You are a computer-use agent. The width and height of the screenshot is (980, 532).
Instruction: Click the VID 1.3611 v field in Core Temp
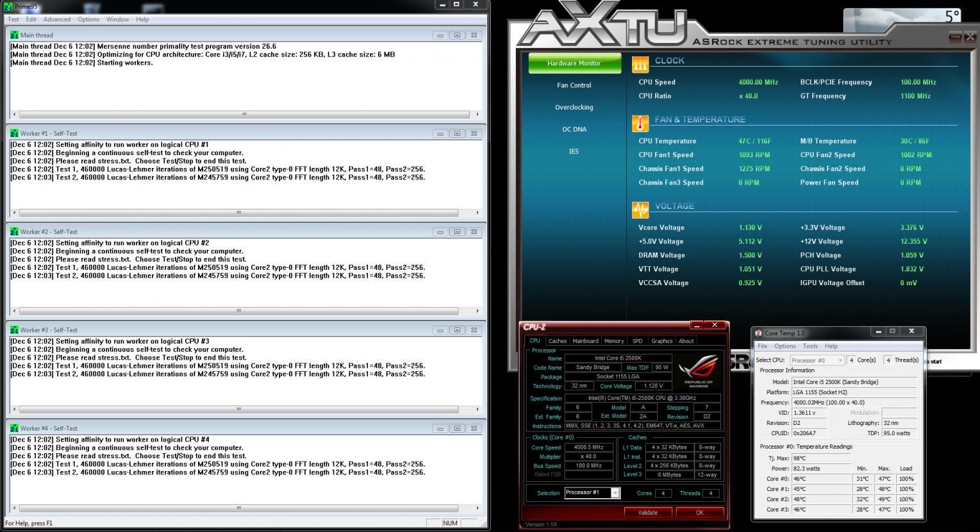809,413
